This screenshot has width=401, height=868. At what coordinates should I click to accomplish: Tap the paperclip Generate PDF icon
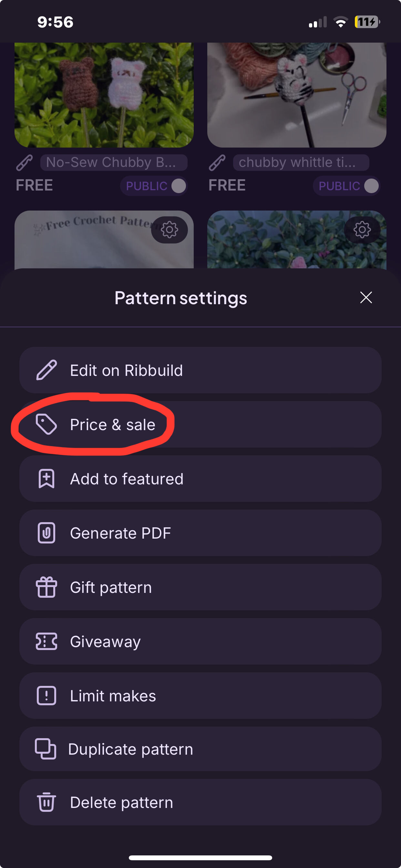[46, 533]
